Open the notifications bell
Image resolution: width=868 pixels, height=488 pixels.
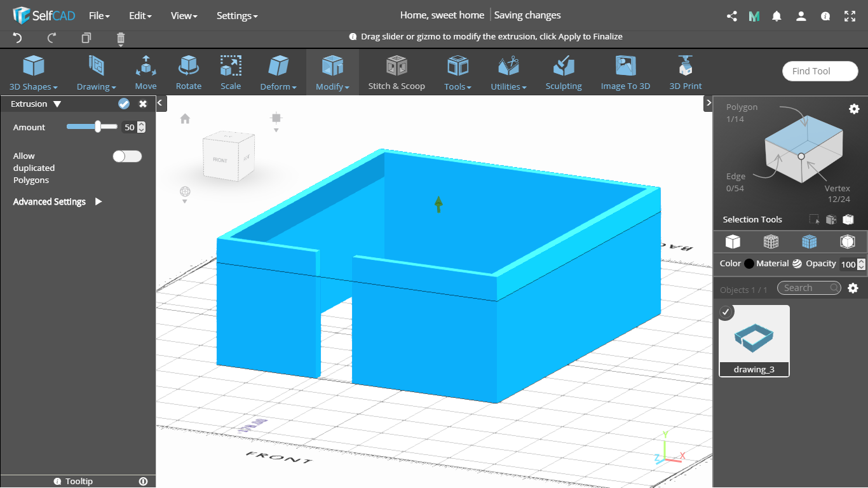tap(776, 16)
